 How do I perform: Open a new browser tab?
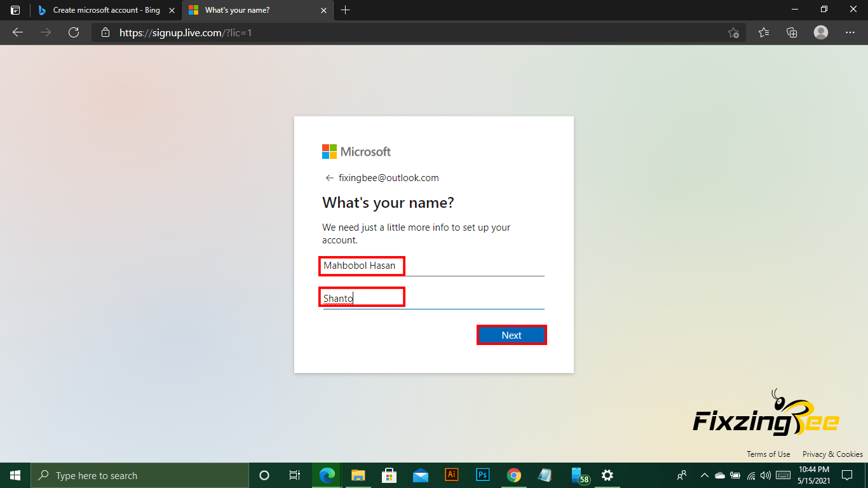345,10
